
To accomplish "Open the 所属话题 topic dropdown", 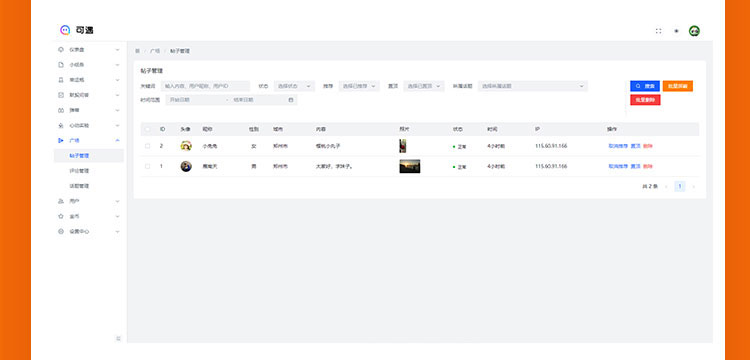I will (533, 86).
